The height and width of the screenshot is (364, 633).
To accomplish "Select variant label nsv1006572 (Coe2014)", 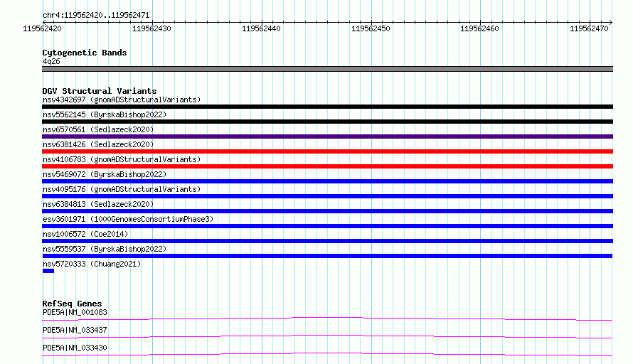I will click(x=85, y=234).
